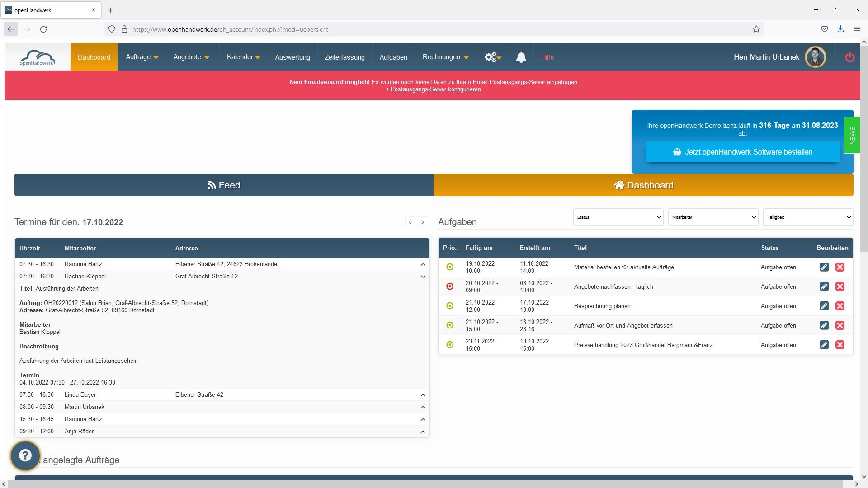This screenshot has width=868, height=488.
Task: Edit the 'Besprechung planen' task
Action: [824, 306]
